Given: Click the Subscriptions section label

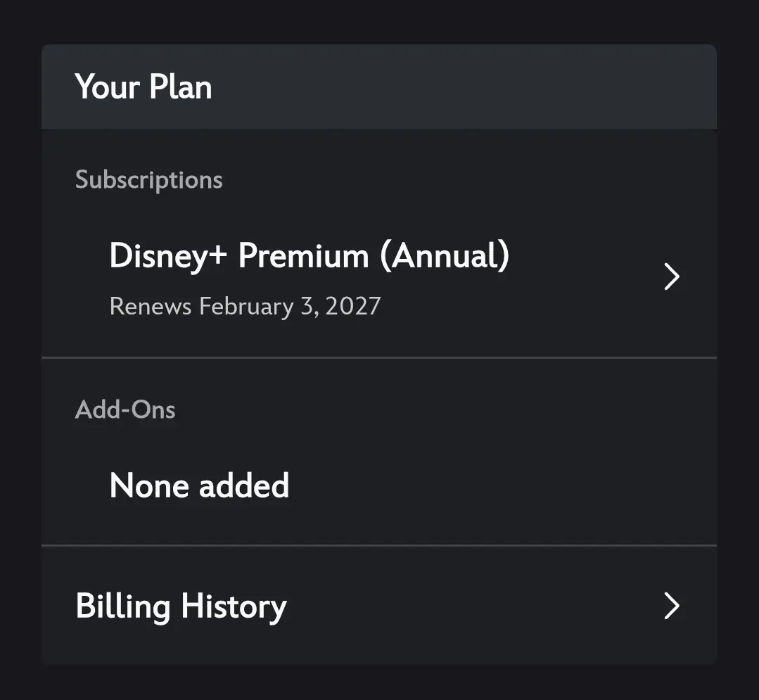Looking at the screenshot, I should click(149, 180).
